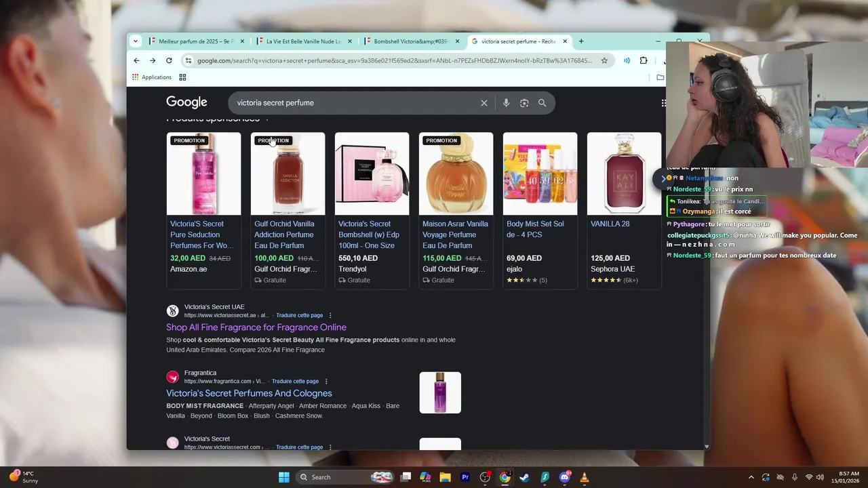Close the Bombshell Victoria tab
The image size is (868, 488).
(457, 41)
